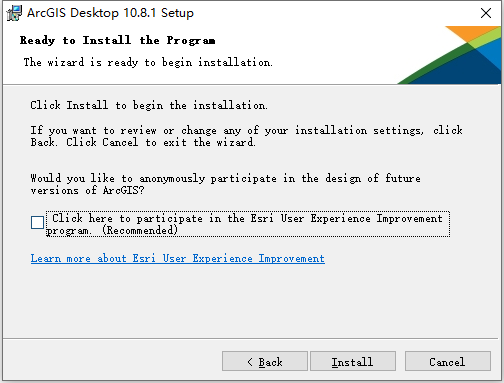
Task: Click the "(Recommended)" text of the participation option
Action: tap(140, 230)
